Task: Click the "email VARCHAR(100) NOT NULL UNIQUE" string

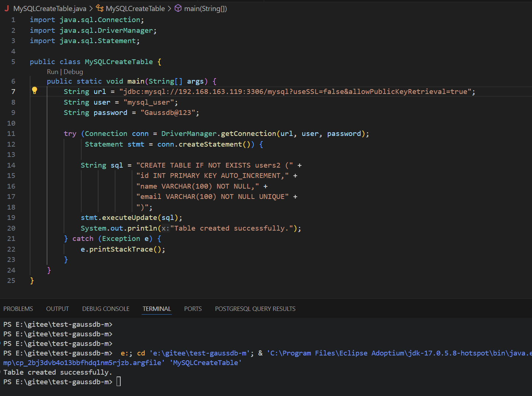Action: (x=212, y=196)
